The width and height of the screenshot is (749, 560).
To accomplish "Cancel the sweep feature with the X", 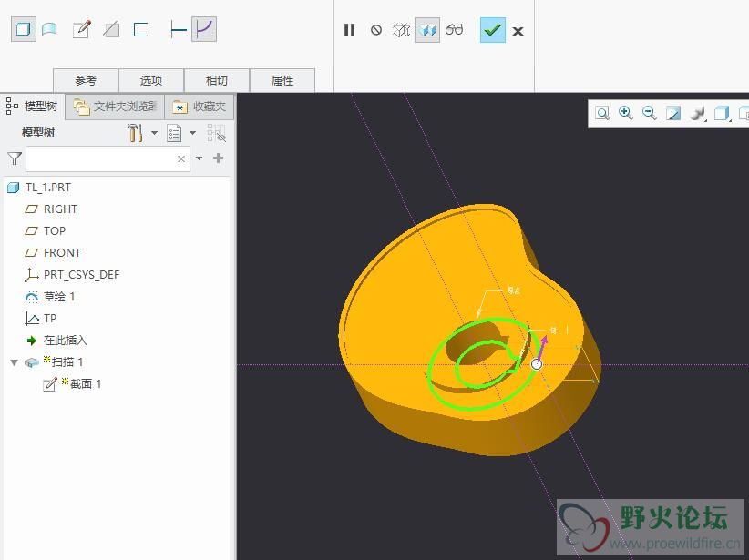I will (518, 32).
